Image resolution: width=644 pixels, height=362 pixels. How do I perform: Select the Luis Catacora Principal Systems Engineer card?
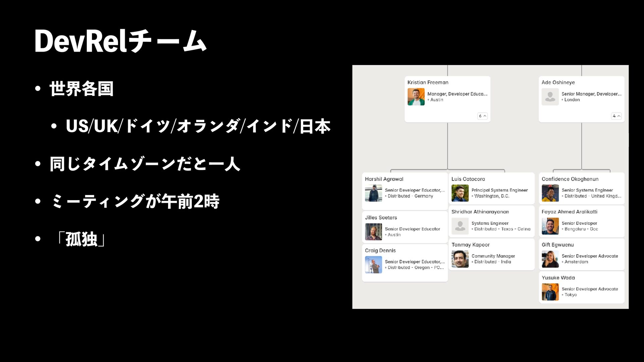tap(499, 190)
